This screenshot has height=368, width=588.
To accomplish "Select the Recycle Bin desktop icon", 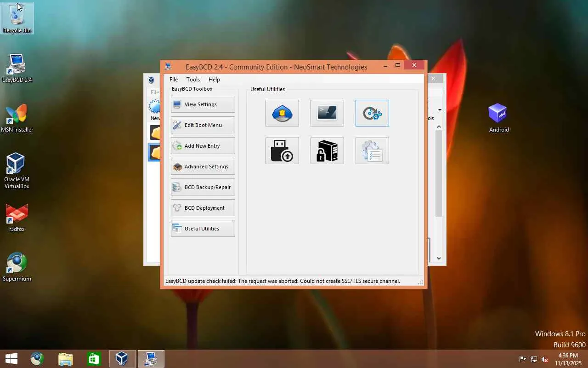I will click(x=17, y=18).
